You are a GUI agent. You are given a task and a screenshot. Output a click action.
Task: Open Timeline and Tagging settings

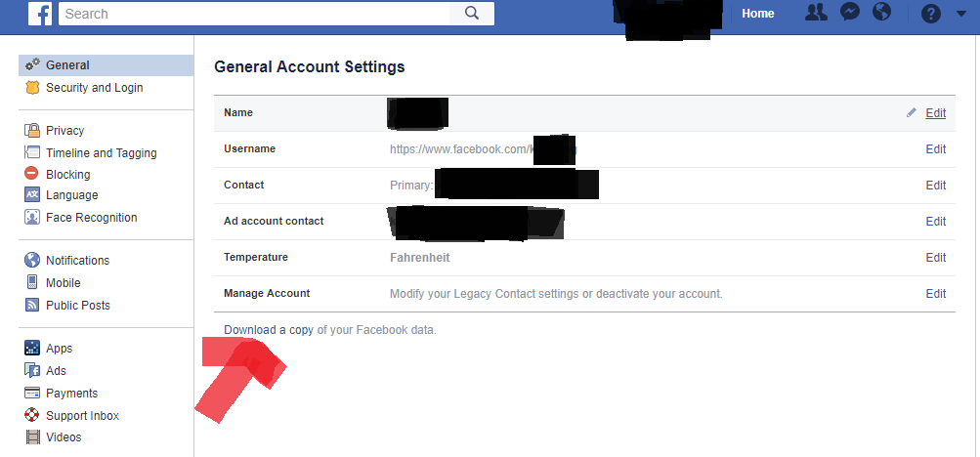click(102, 153)
